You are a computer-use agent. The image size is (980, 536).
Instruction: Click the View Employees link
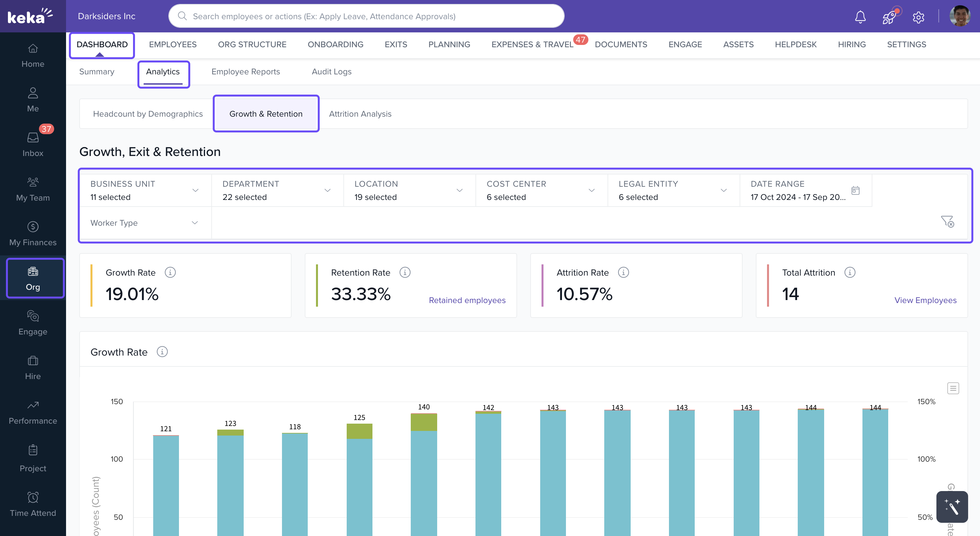[x=925, y=300]
